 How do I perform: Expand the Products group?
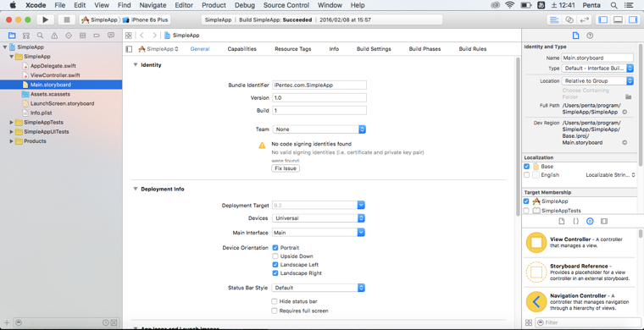[12, 141]
